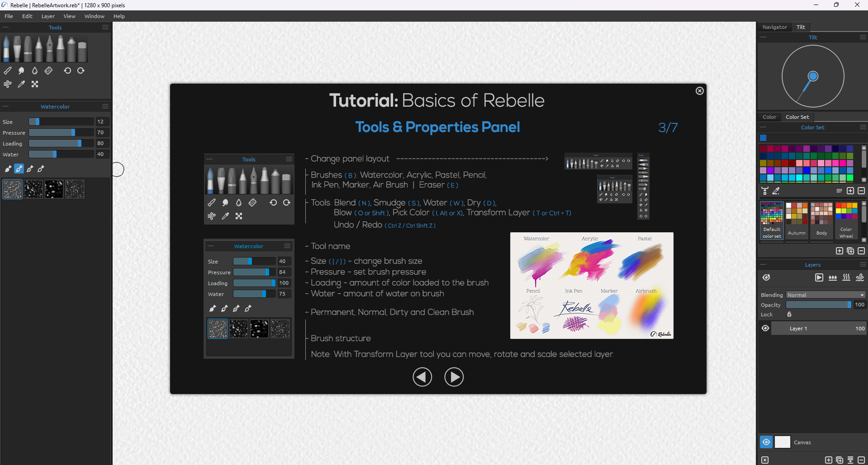868x465 pixels.
Task: Collapse the Tools panel with the dash
Action: [x=5, y=27]
